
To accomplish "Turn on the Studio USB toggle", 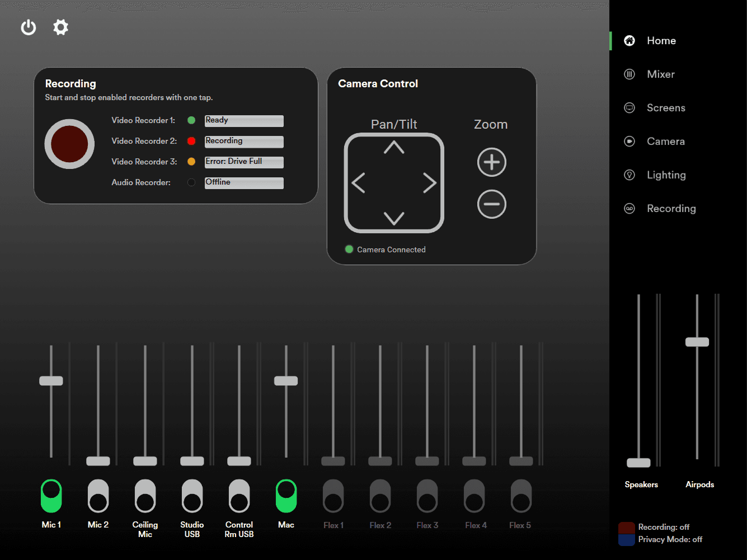I will [192, 496].
